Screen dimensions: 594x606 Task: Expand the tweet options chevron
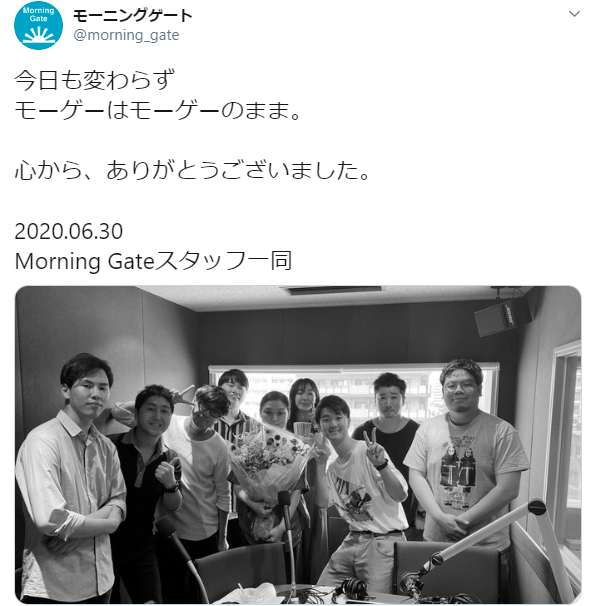coord(574,14)
